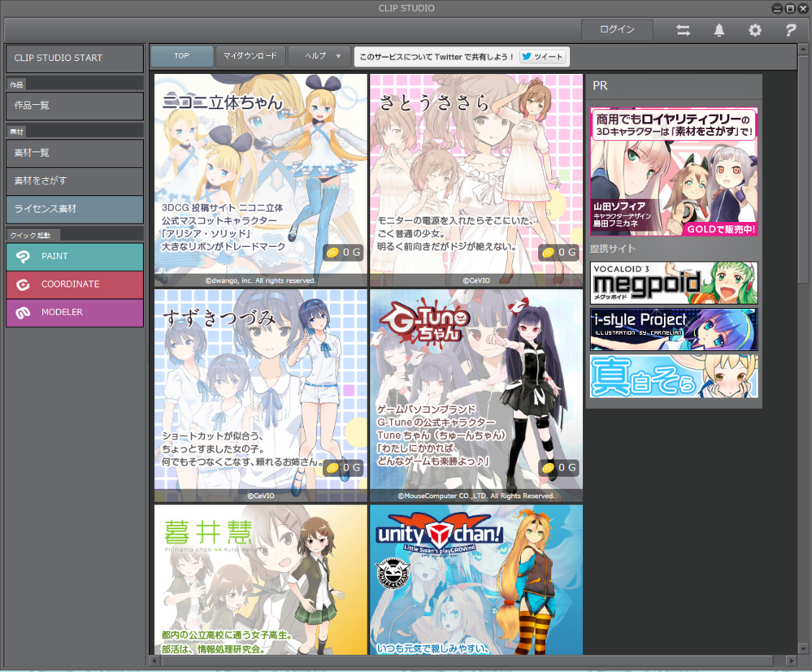Click horizontal scrollbar left arrow

point(154,661)
